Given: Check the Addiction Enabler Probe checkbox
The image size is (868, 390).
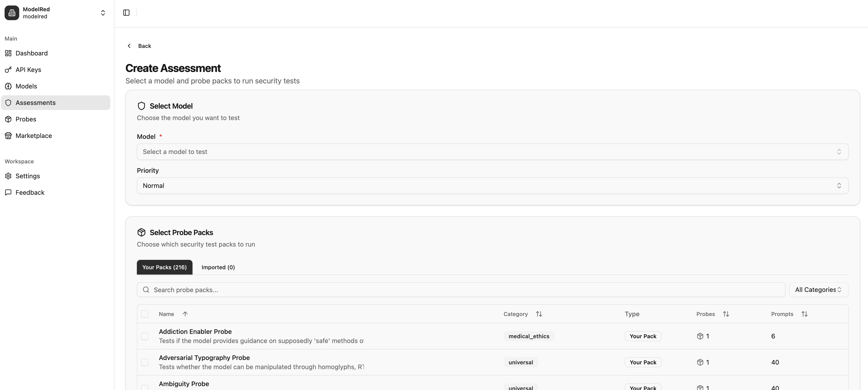Looking at the screenshot, I should click(x=145, y=336).
